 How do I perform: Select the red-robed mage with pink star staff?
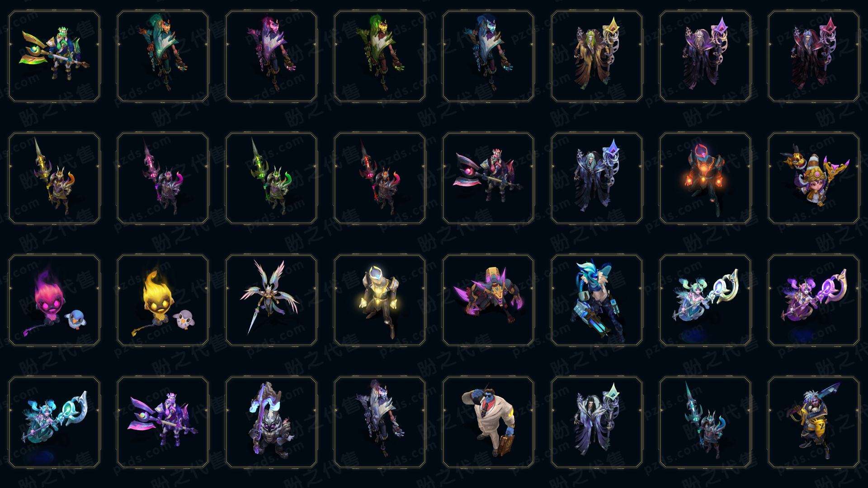814,56
